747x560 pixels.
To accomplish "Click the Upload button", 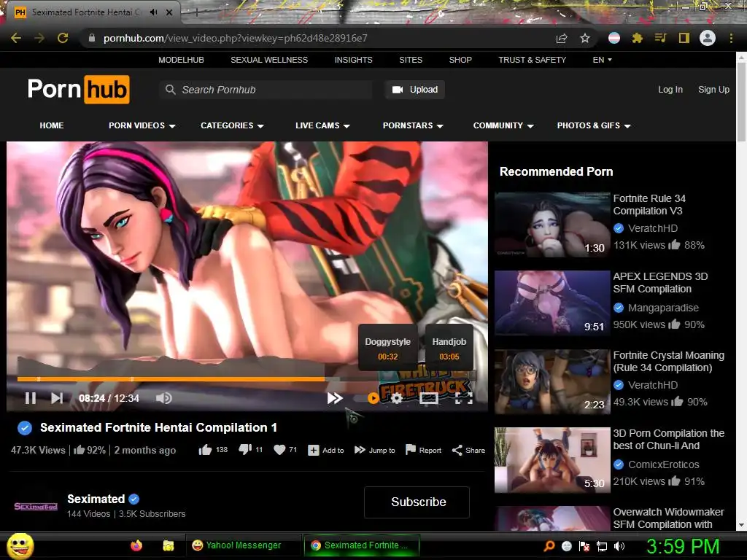I will click(x=415, y=90).
